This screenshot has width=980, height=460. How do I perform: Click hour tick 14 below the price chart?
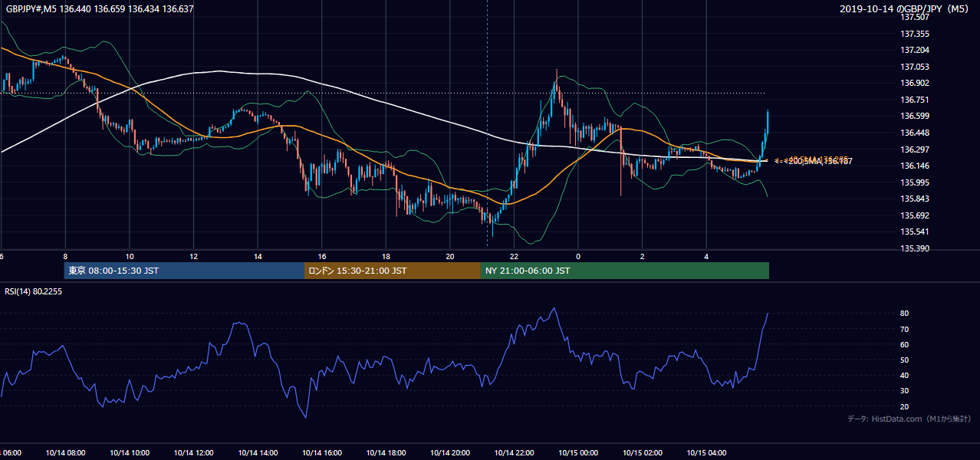click(x=258, y=256)
